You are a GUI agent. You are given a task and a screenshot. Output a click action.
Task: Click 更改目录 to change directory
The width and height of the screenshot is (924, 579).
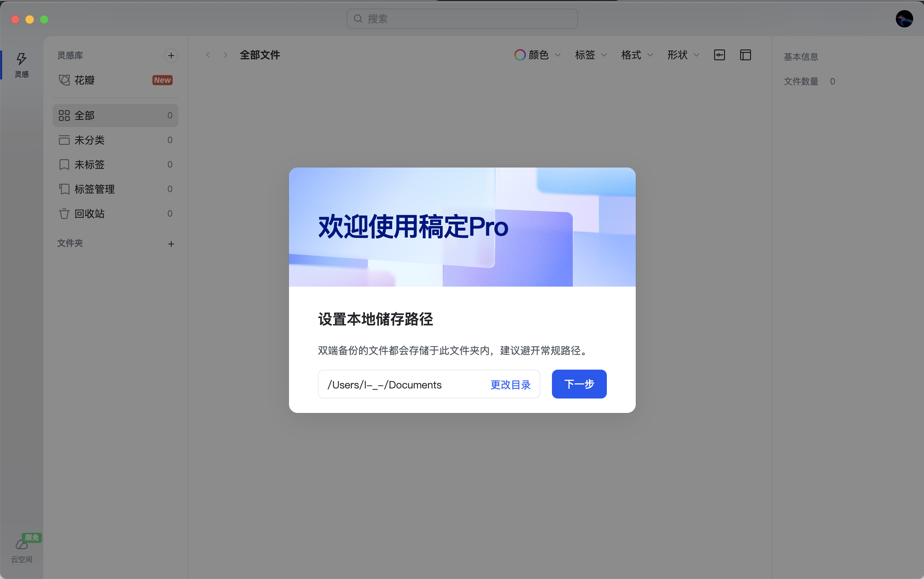(510, 384)
